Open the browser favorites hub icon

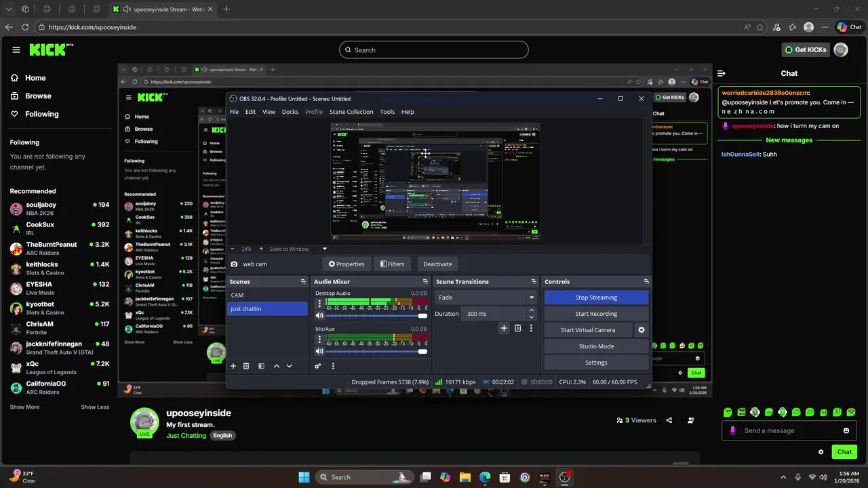pyautogui.click(x=793, y=27)
